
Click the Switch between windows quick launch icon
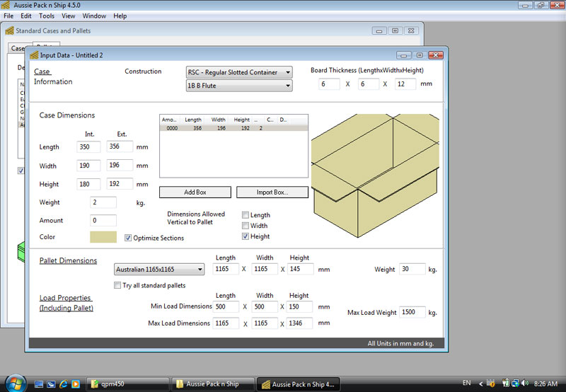click(51, 384)
